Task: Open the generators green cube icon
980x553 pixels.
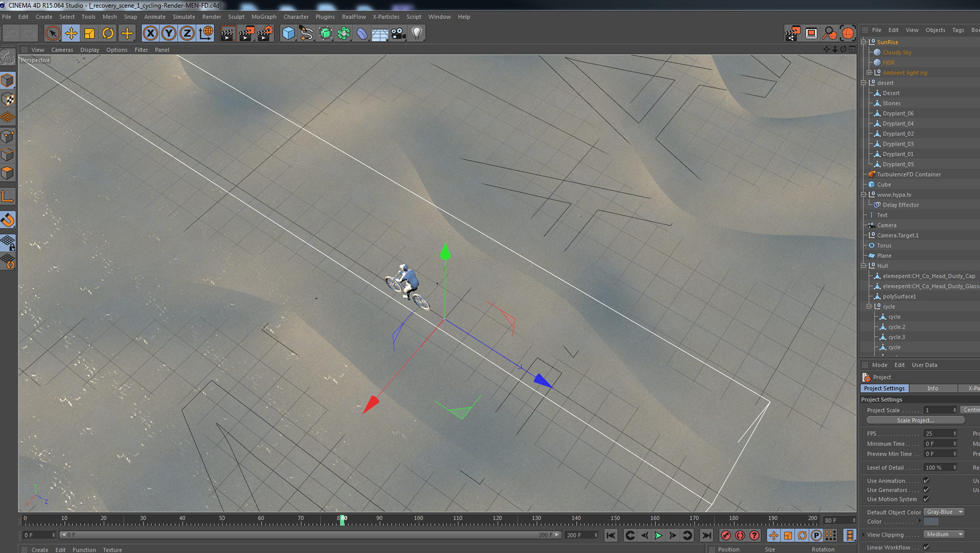Action: [x=325, y=34]
